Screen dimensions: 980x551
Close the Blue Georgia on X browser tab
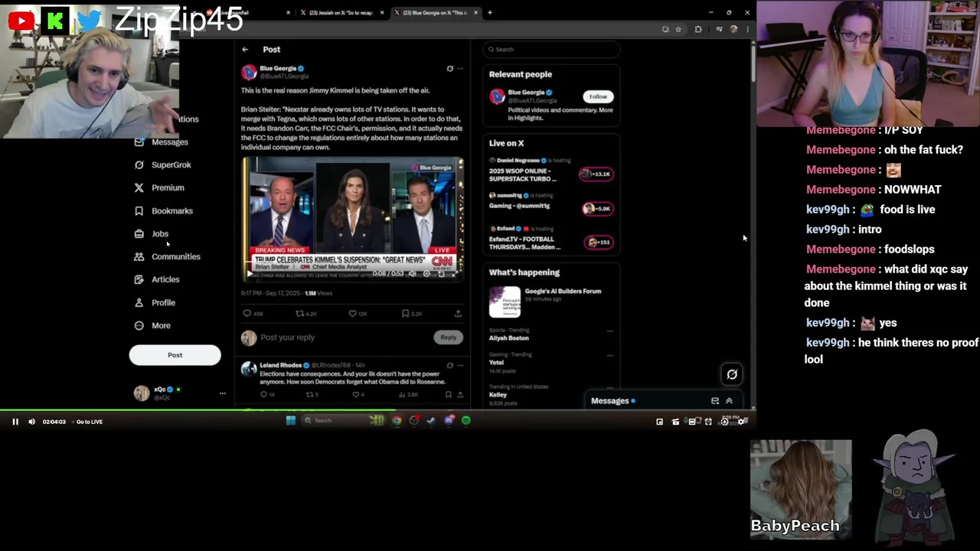click(x=475, y=13)
